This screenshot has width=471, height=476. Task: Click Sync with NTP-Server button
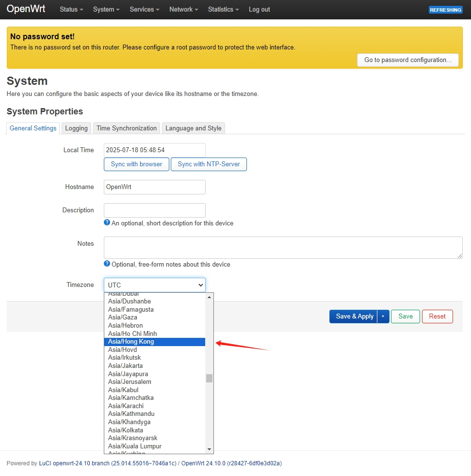(x=209, y=164)
